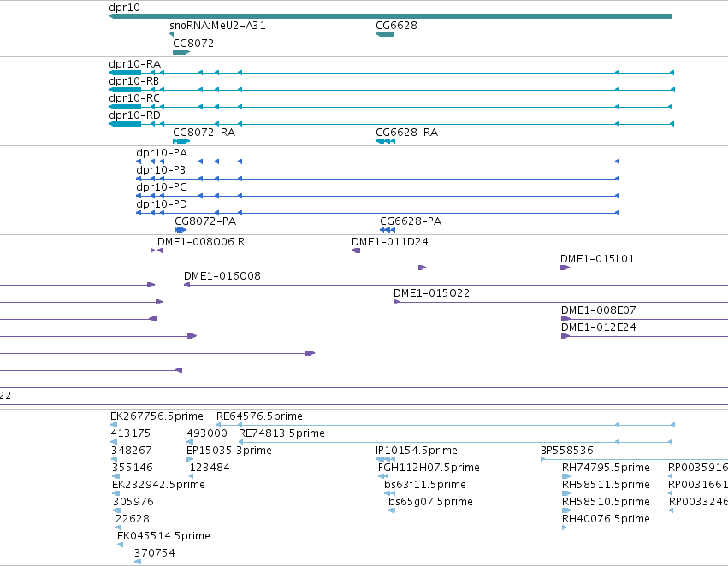Click the dpr10-RD transcript label

[x=134, y=115]
